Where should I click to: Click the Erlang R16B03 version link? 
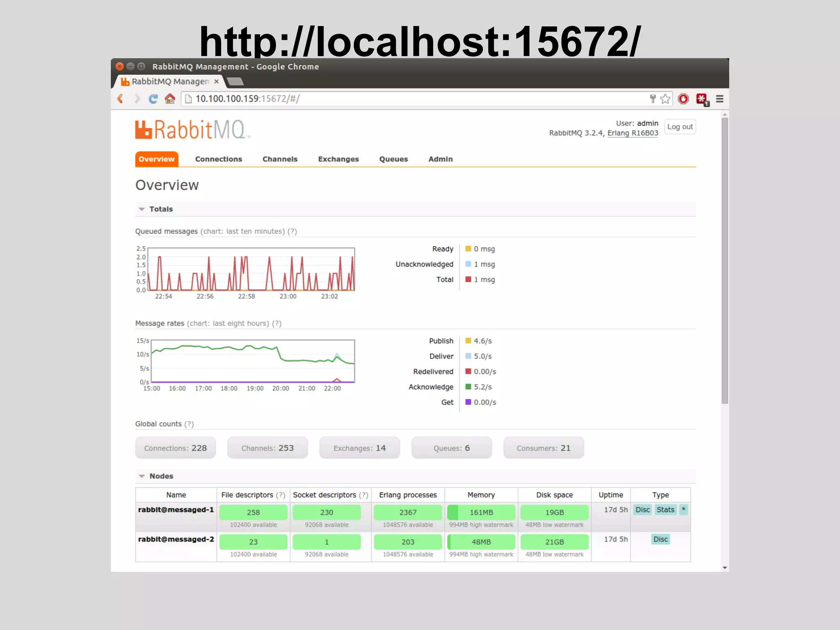(x=633, y=133)
